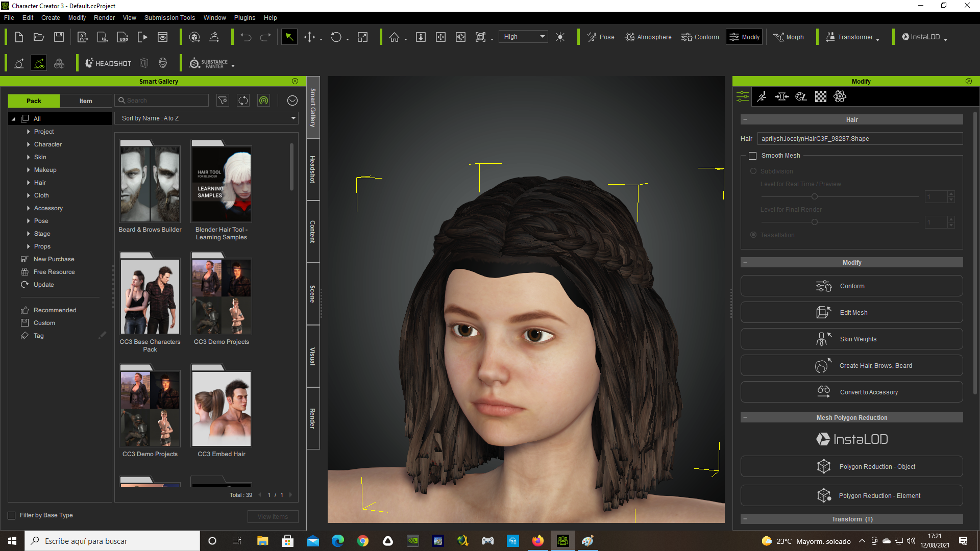Image resolution: width=980 pixels, height=551 pixels.
Task: Toggle the Pose mode button
Action: click(x=601, y=37)
